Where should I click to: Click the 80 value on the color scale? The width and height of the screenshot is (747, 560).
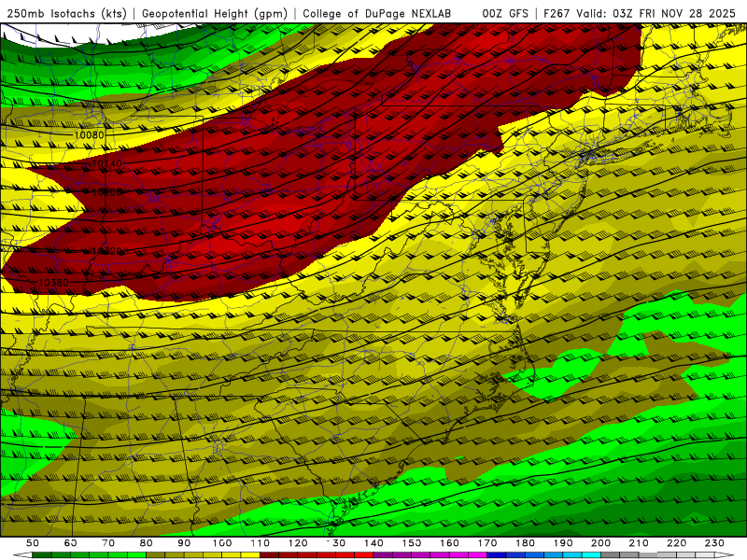click(147, 543)
